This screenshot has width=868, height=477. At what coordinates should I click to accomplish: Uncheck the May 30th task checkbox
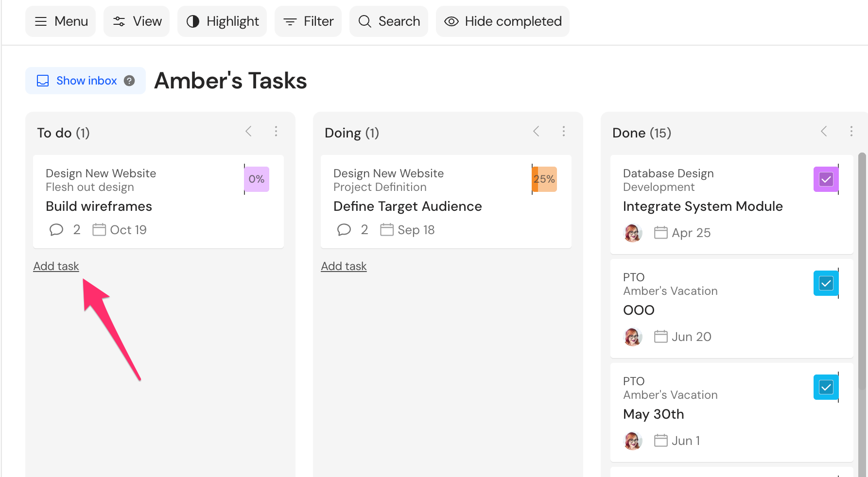tap(826, 387)
